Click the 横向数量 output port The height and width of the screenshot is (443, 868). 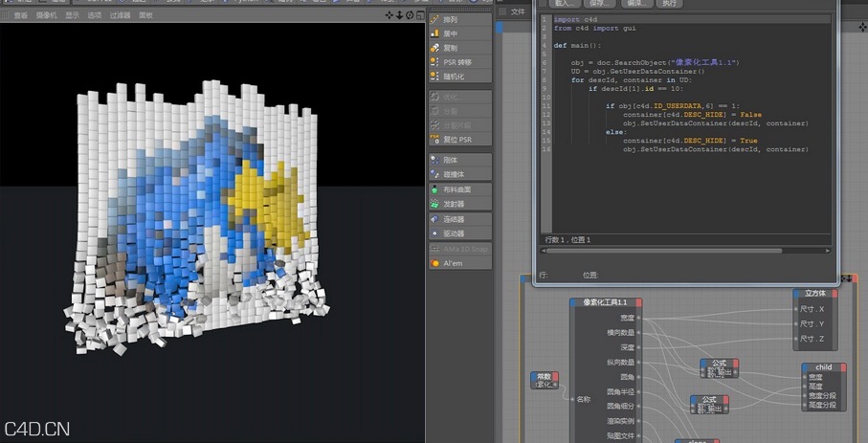[x=638, y=333]
